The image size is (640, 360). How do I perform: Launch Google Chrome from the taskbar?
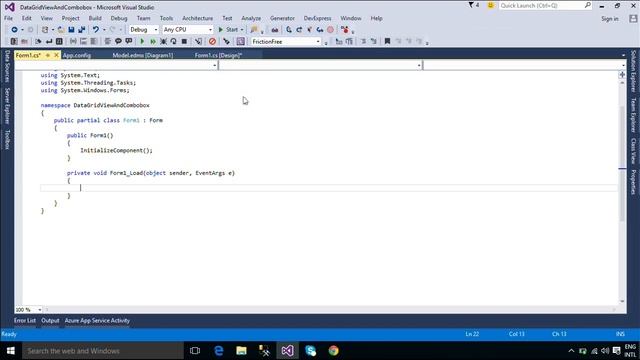333,351
